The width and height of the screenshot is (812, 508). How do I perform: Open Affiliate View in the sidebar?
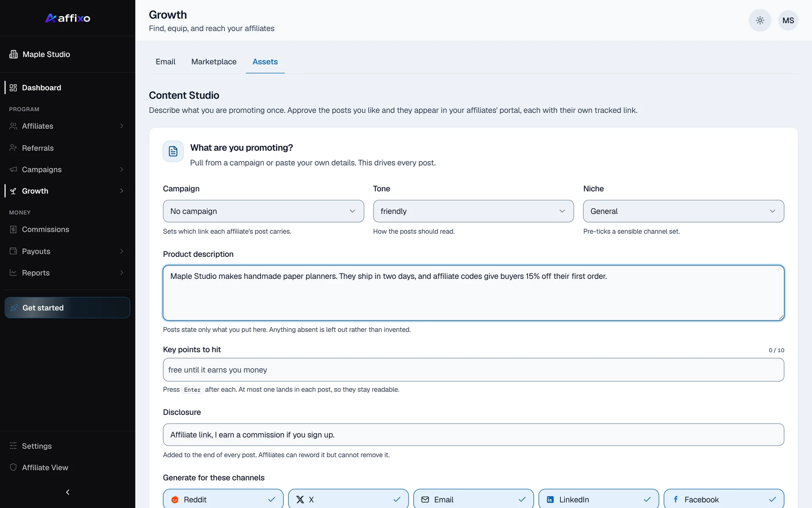point(68,467)
